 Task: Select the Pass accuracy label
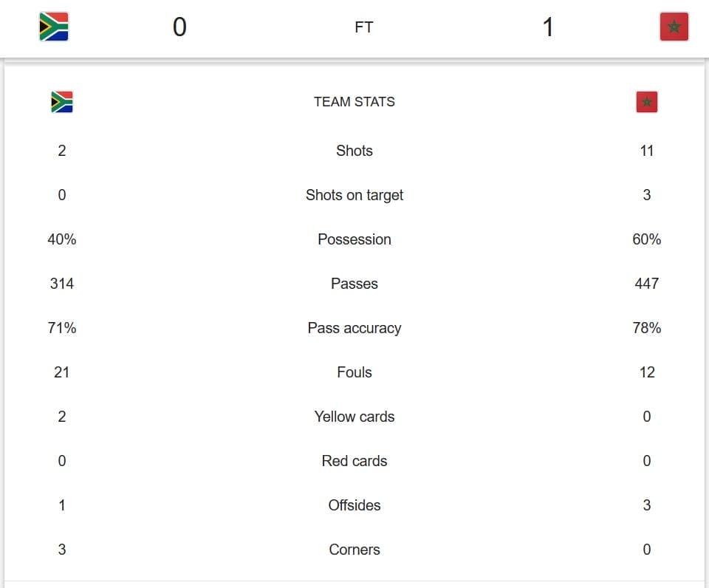pyautogui.click(x=354, y=328)
